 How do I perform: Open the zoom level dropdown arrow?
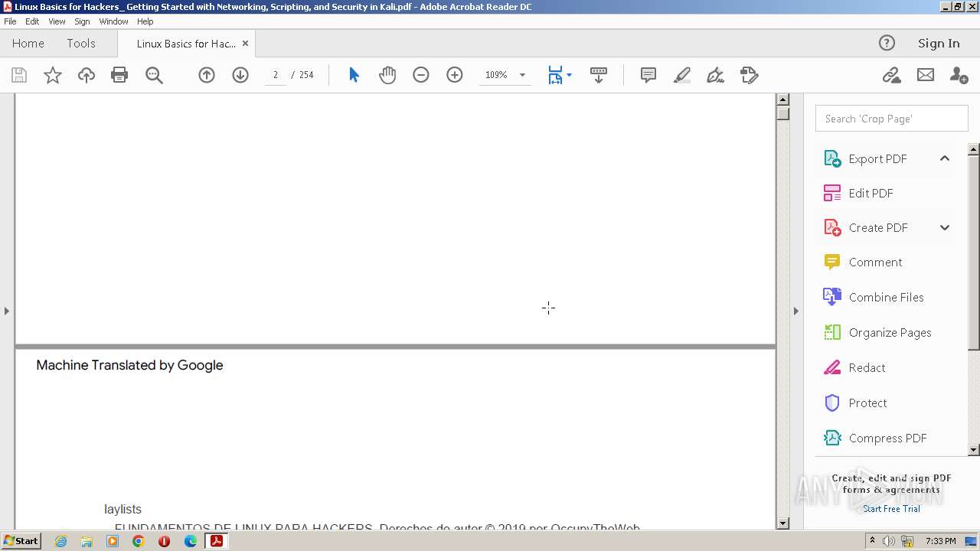[522, 75]
